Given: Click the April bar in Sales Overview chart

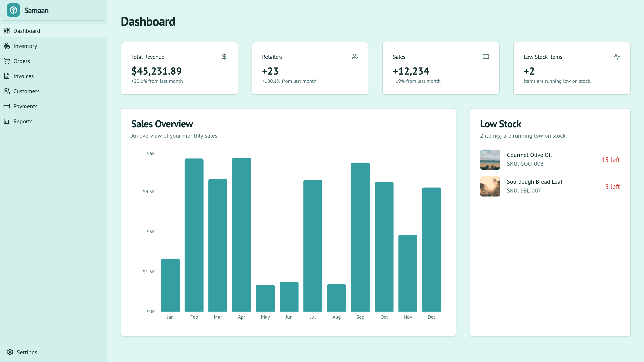Looking at the screenshot, I should click(x=241, y=235).
